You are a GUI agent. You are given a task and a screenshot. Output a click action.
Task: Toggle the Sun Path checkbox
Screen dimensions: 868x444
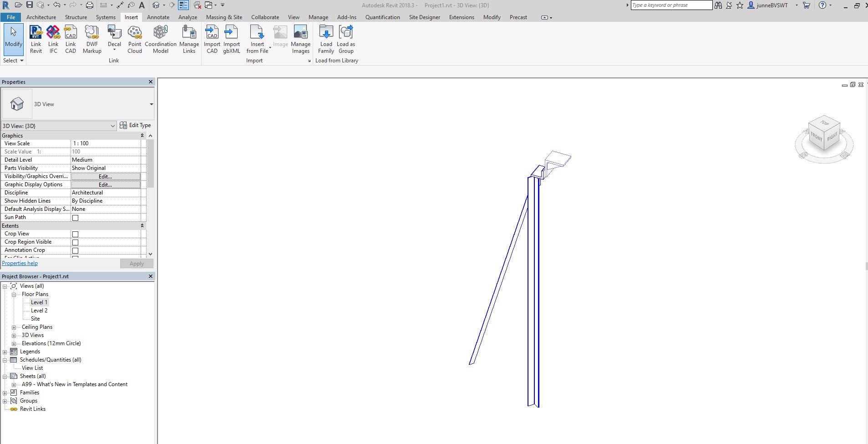click(75, 217)
